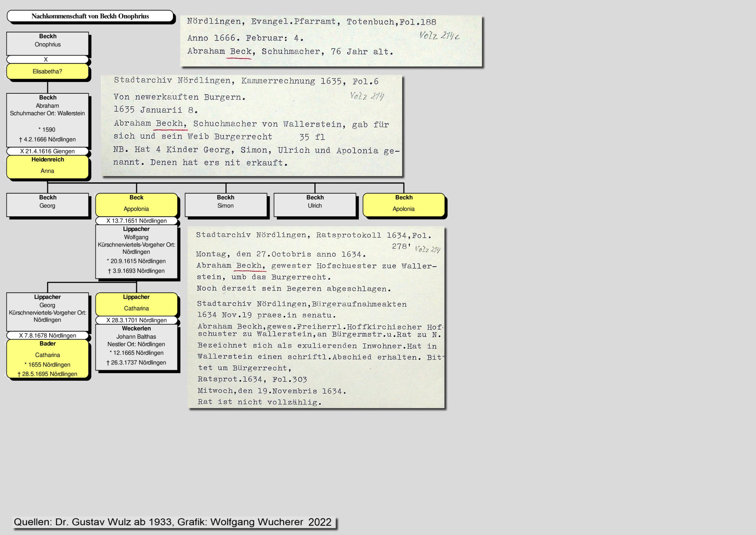Select the Beck Appolonia yellow box
The image size is (756, 535).
(x=136, y=205)
